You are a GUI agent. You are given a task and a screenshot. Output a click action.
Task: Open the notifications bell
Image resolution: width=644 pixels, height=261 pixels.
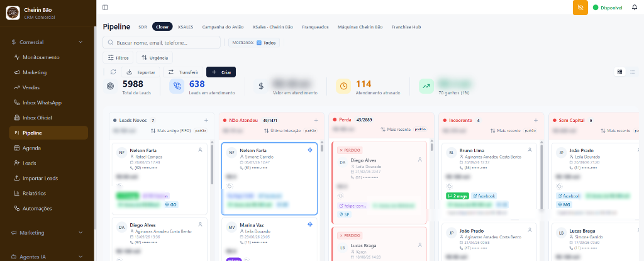point(634,8)
